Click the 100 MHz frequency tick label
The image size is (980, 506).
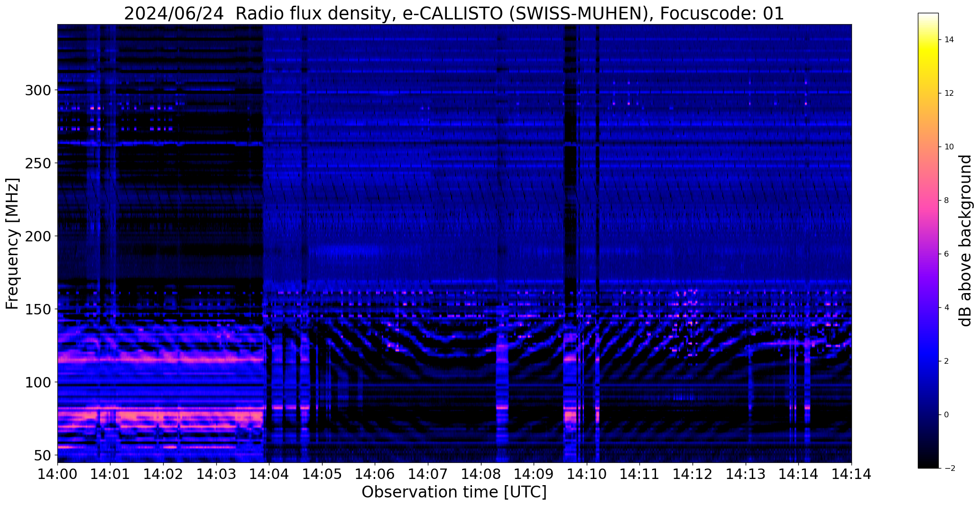[38, 382]
